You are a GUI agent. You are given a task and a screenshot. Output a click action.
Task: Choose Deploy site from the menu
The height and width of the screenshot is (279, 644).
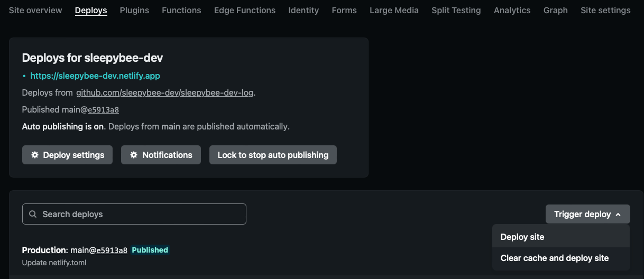[x=561, y=237]
